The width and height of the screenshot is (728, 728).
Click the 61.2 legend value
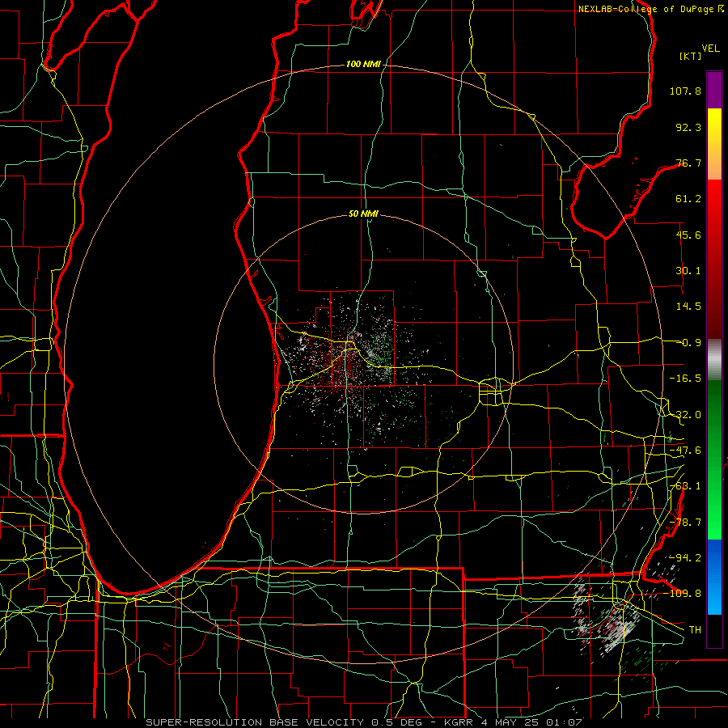(x=688, y=199)
